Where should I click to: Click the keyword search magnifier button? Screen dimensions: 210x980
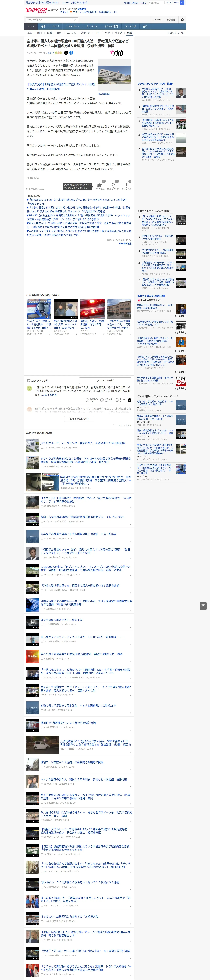click(75, 20)
